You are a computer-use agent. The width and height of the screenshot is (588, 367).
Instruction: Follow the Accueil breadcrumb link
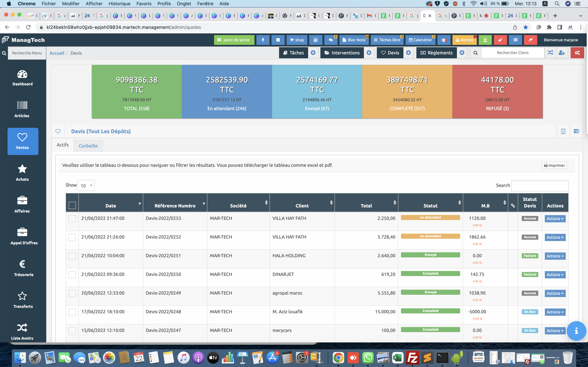pyautogui.click(x=57, y=53)
